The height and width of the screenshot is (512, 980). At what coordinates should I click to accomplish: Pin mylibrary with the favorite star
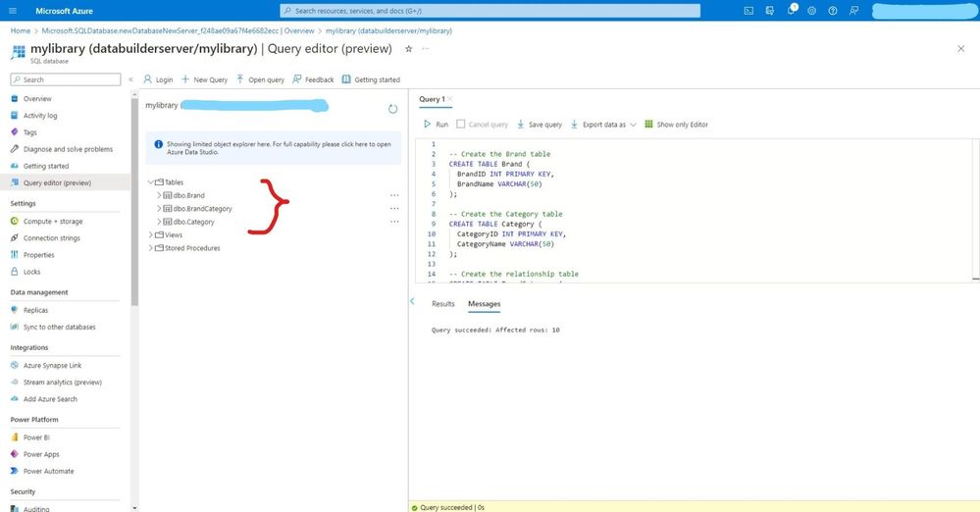point(409,49)
